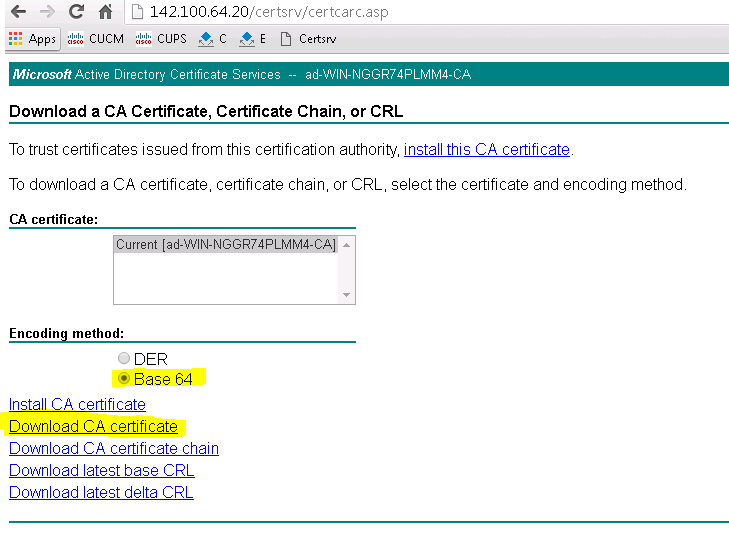Click the browser forward arrow
Screen dimensions: 729x546
coord(47,11)
